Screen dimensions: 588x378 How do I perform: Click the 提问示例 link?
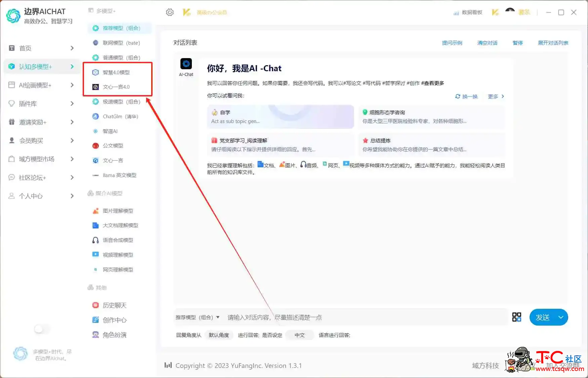452,43
